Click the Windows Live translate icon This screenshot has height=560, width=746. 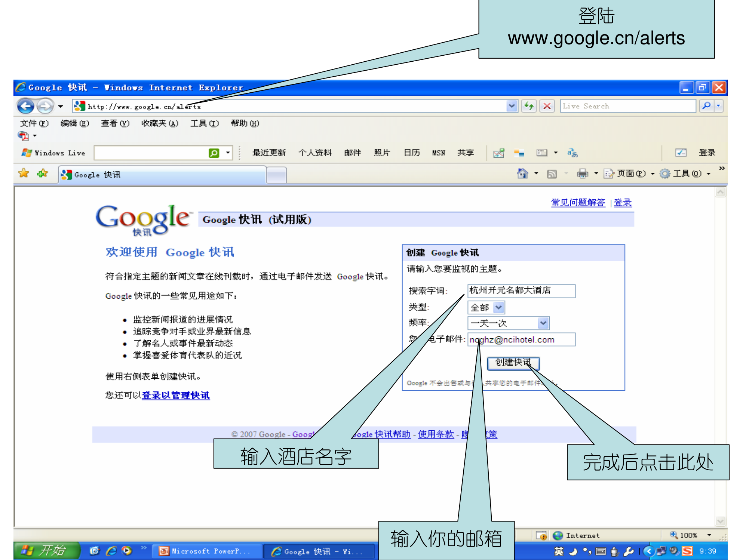click(x=572, y=153)
